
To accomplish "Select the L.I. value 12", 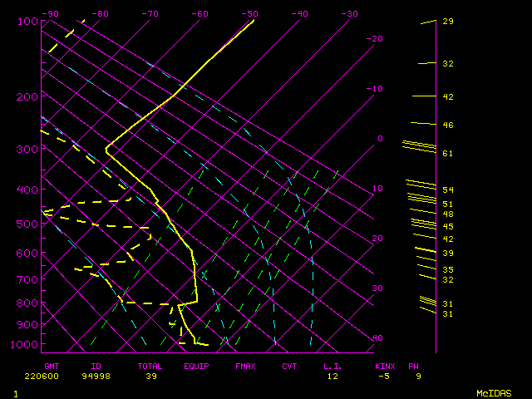I will [332, 376].
